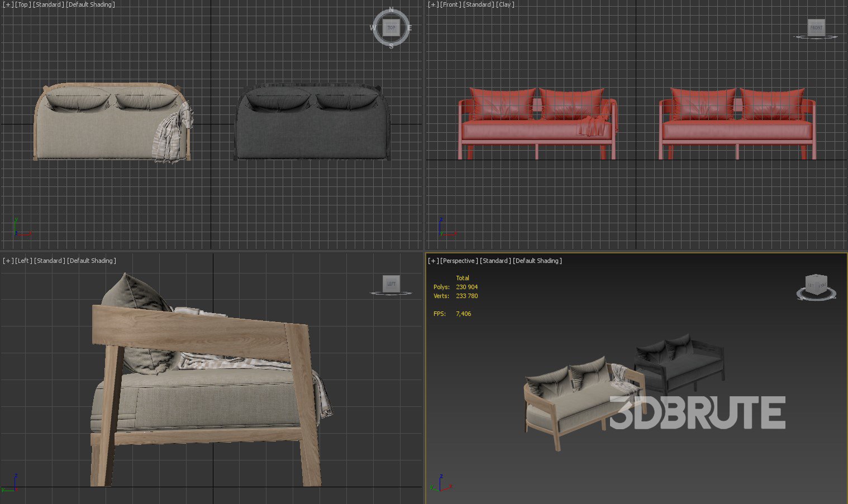This screenshot has height=504, width=848.
Task: Open the [+] menu in the Top viewport
Action: [x=8, y=4]
